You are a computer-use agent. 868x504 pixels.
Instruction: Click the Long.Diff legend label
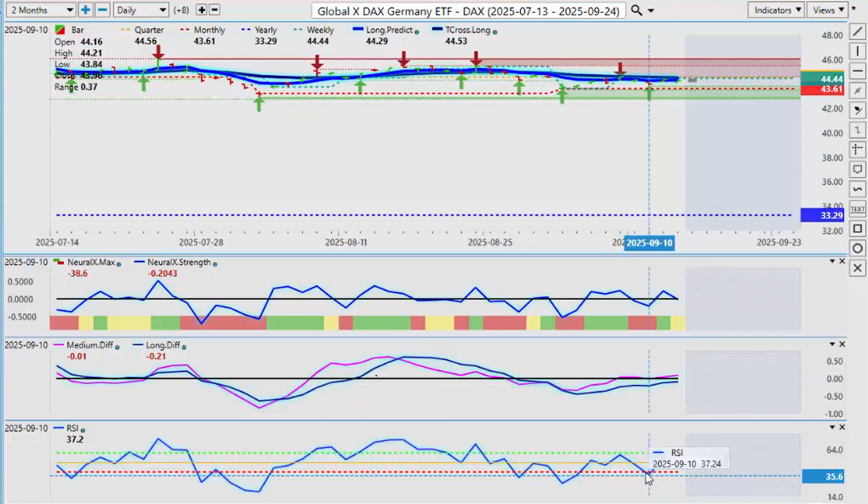163,345
